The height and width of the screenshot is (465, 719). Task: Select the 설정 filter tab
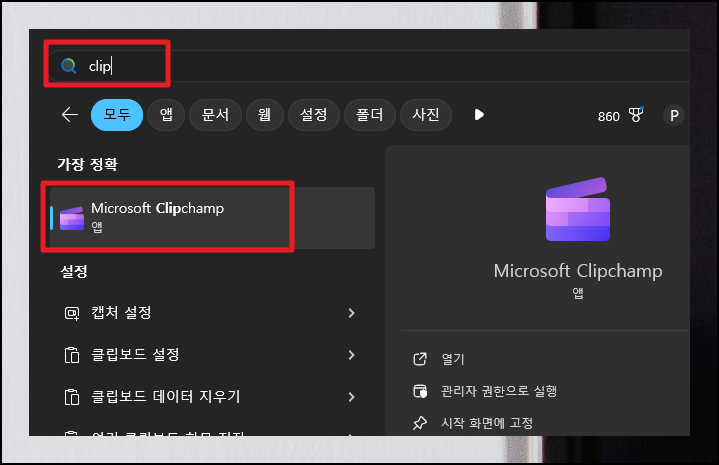click(314, 115)
